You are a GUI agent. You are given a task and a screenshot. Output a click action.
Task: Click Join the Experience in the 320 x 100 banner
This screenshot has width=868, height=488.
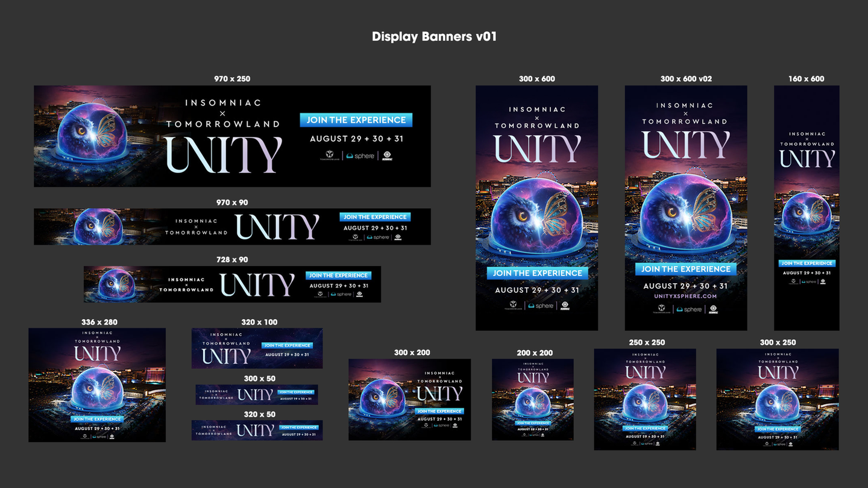pyautogui.click(x=287, y=345)
